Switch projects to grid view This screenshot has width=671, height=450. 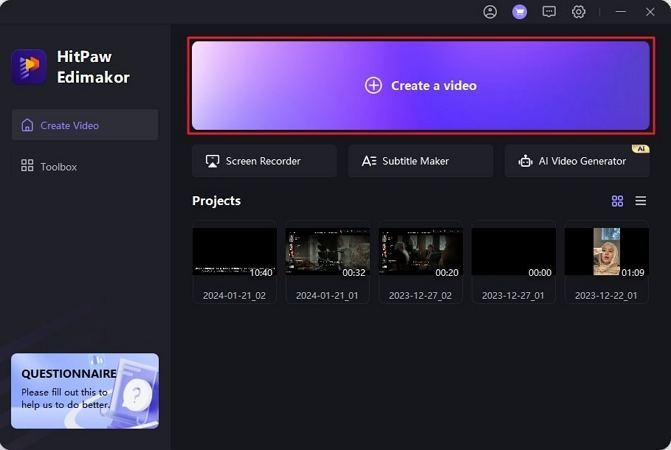point(617,201)
